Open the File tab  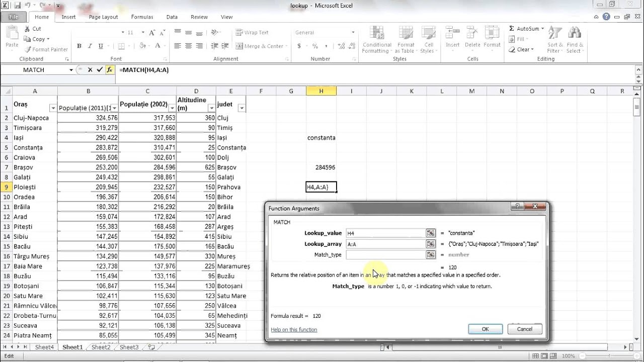point(14,17)
